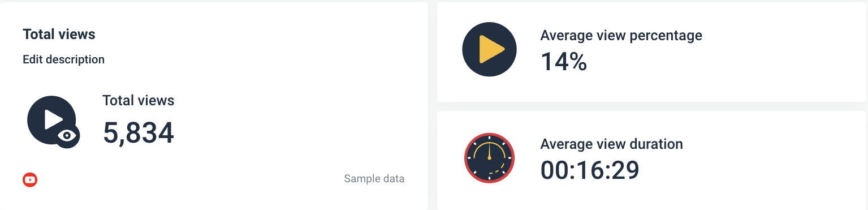The image size is (868, 210).
Task: Click gray gap between percentage and duration cards
Action: [x=651, y=106]
